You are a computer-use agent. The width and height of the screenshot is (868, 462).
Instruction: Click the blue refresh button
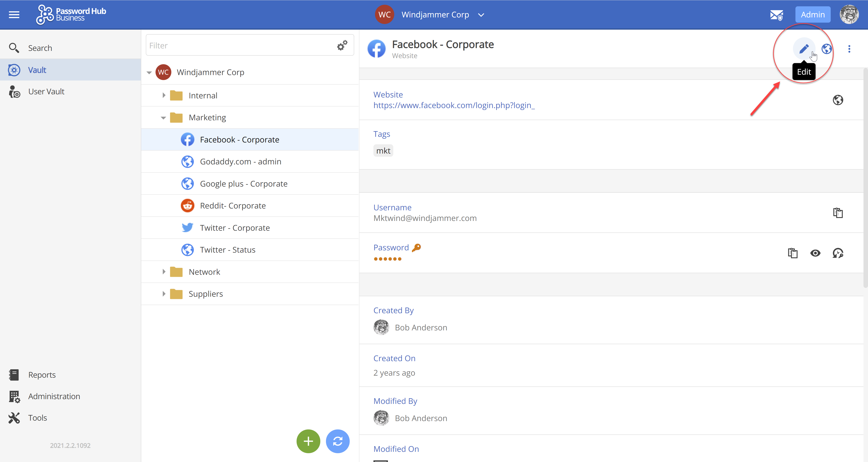[x=338, y=441]
